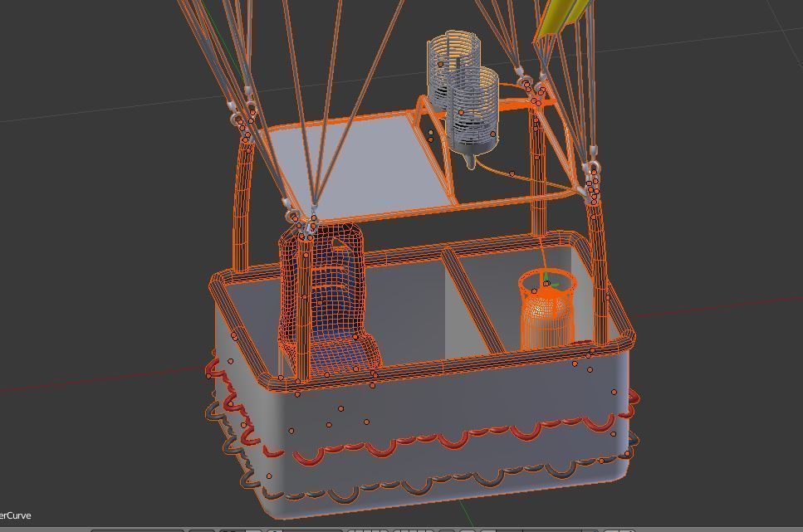Select the yellow balloon fabric strip at top
Viewport: 803px width, 532px height.
point(561,18)
